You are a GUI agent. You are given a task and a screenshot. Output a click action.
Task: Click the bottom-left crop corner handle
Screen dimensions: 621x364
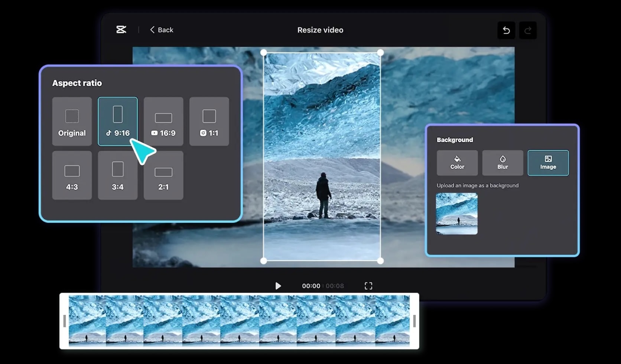264,261
